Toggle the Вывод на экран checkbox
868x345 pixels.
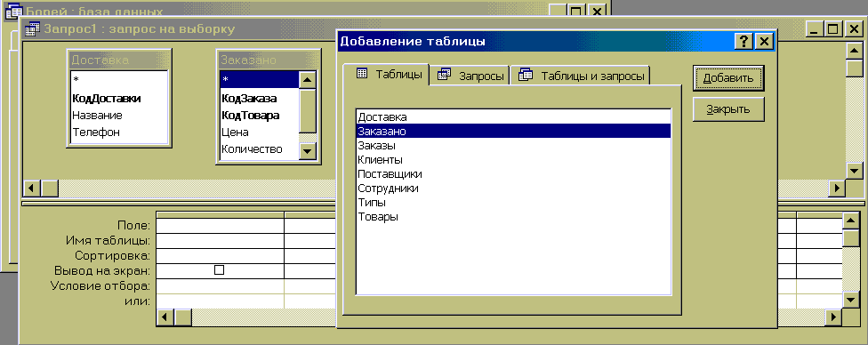(x=219, y=270)
